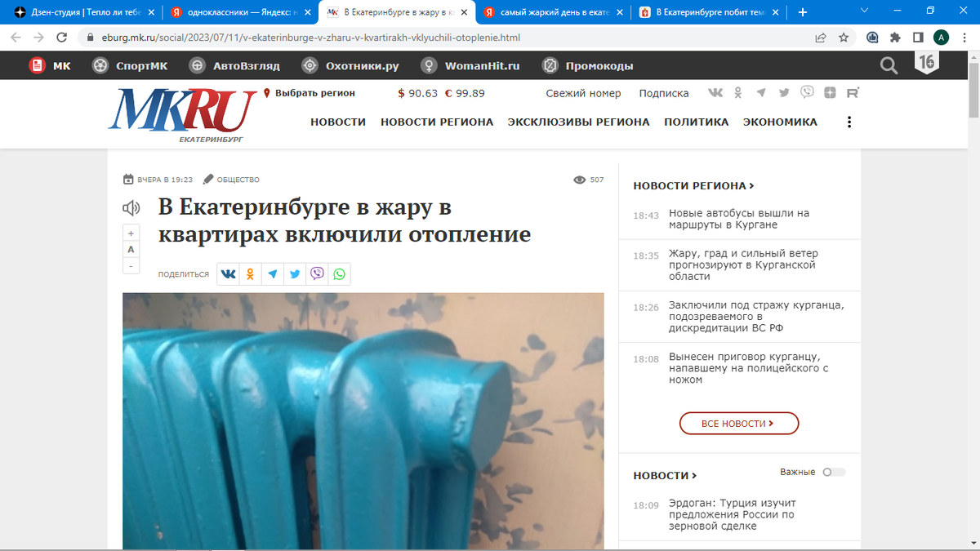This screenshot has height=551, width=980.
Task: Open the header Rutube R icon
Action: [x=853, y=93]
